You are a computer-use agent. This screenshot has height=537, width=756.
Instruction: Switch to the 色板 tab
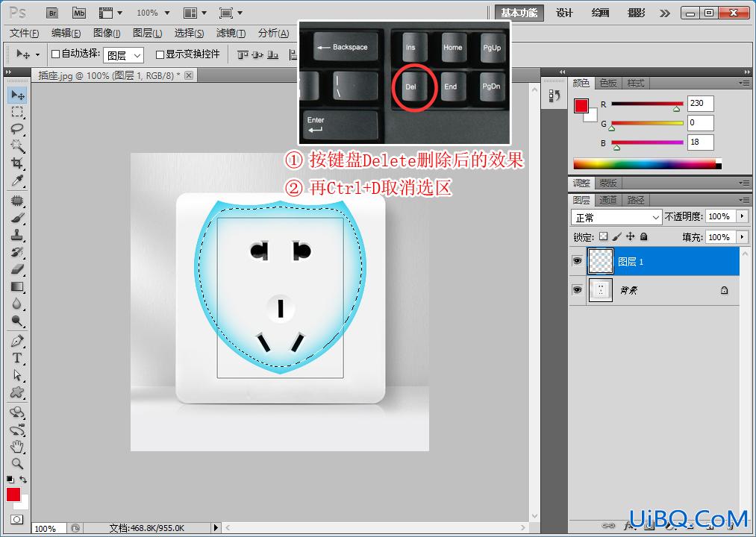(608, 84)
